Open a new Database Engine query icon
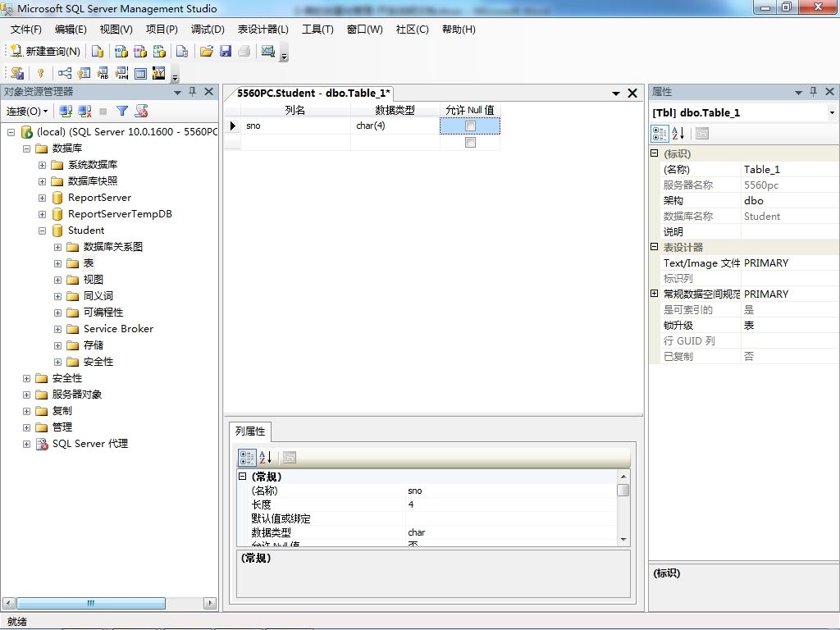Screen dimensions: 840x630 (98, 52)
